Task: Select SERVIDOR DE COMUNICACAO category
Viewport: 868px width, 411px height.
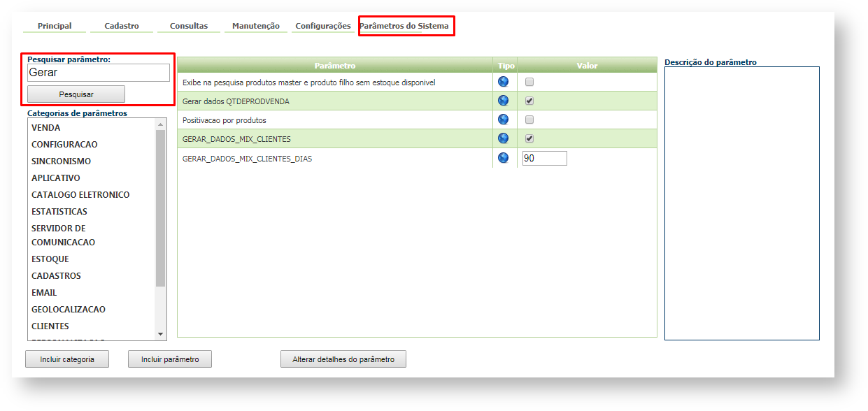Action: [63, 236]
